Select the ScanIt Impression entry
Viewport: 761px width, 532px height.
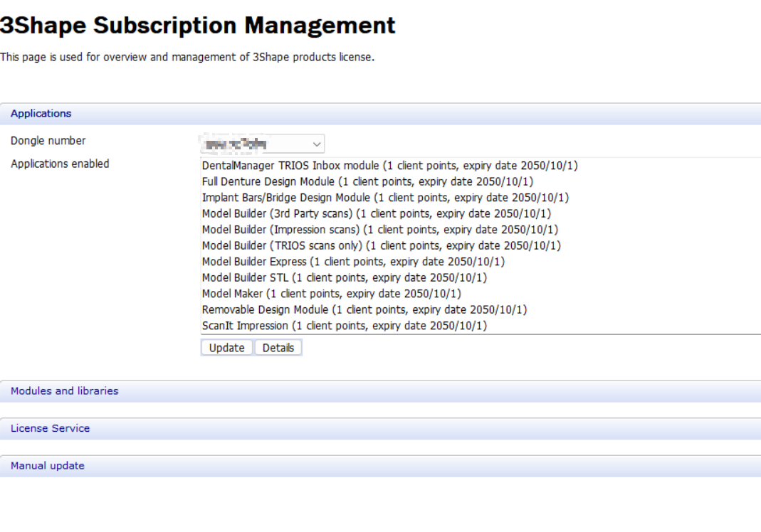344,326
